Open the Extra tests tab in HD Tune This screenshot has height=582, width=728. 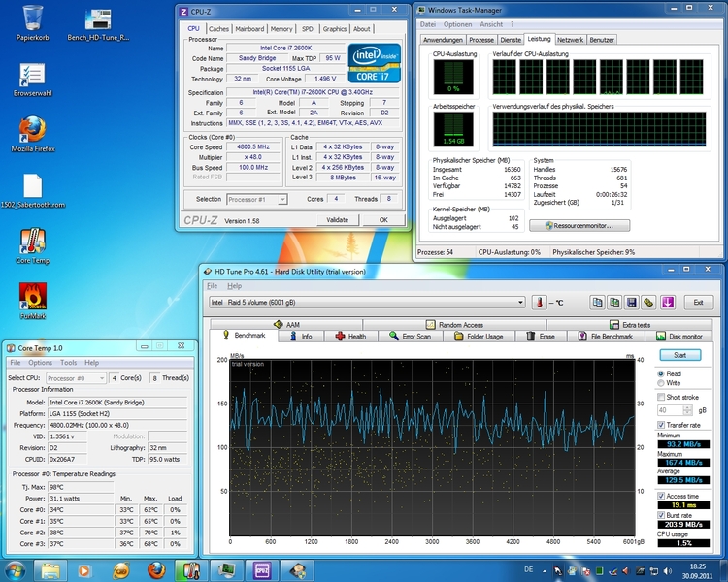coord(629,325)
